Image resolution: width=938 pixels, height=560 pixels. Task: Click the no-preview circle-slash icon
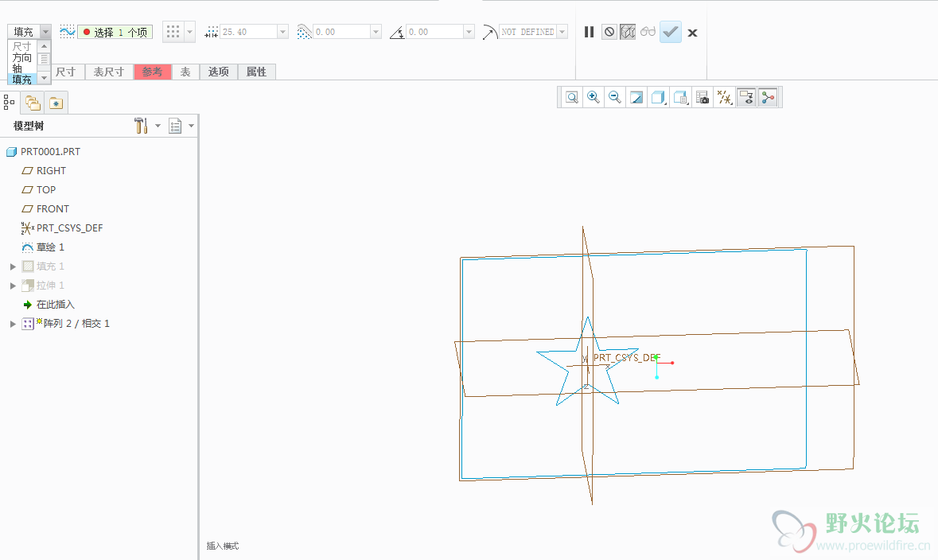point(609,32)
